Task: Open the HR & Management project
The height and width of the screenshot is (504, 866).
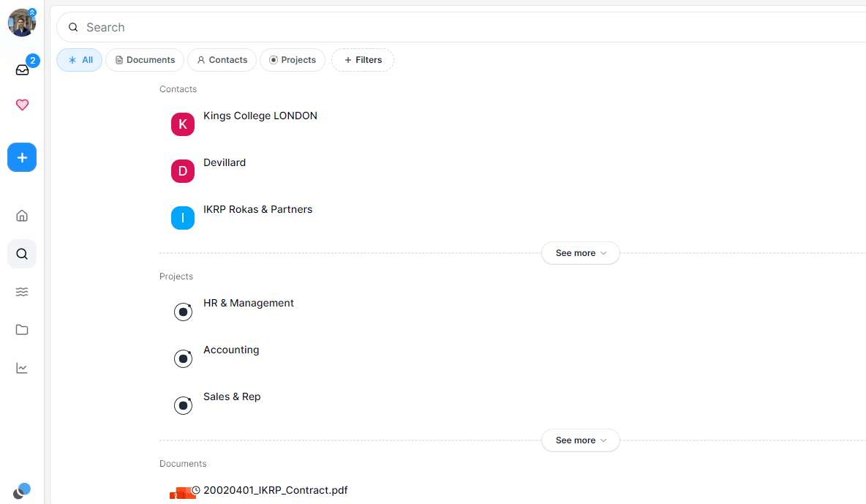Action: (x=248, y=304)
